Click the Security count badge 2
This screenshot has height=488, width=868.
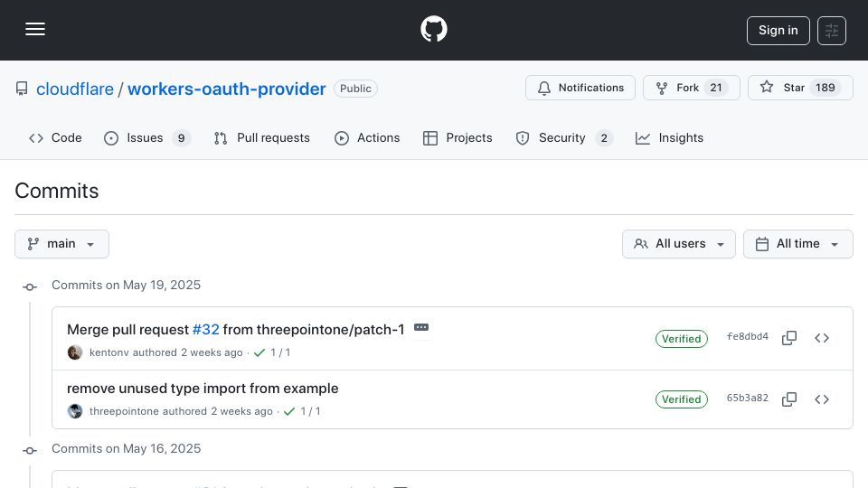click(604, 138)
